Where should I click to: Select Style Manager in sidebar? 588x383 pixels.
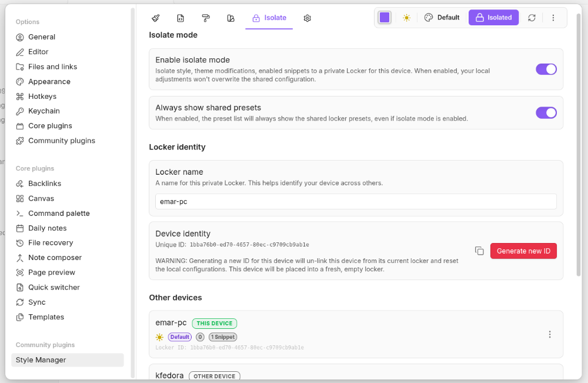(x=68, y=359)
